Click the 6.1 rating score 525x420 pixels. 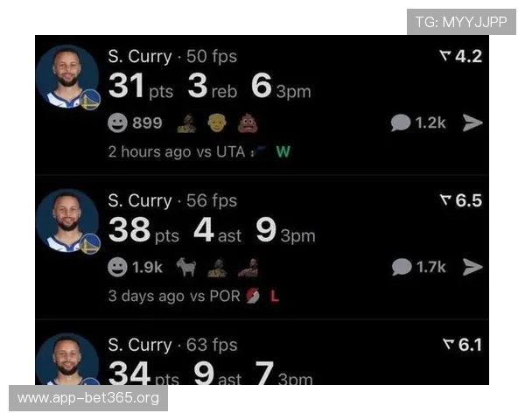pos(460,345)
